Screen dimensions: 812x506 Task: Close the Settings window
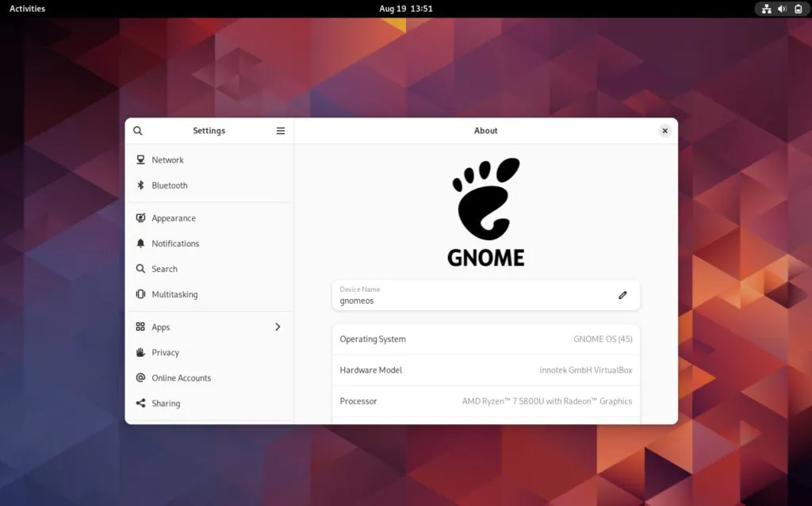[x=665, y=131]
